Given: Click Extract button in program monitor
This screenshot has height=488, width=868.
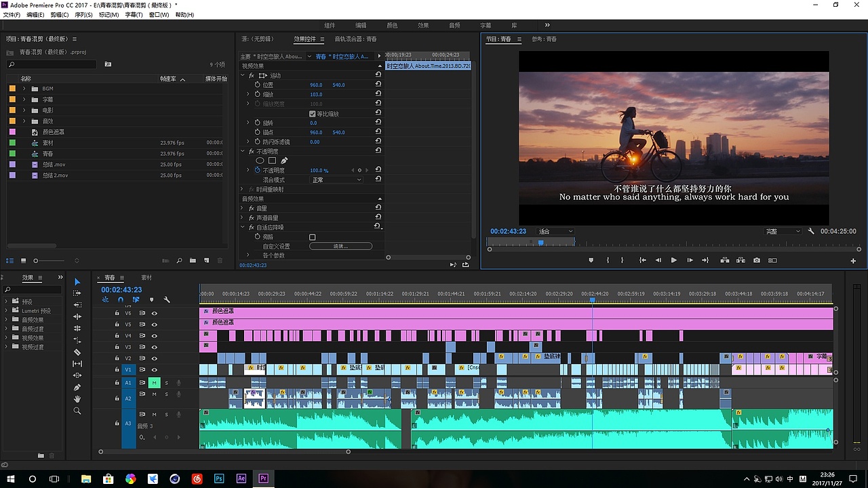Looking at the screenshot, I should pyautogui.click(x=741, y=260).
